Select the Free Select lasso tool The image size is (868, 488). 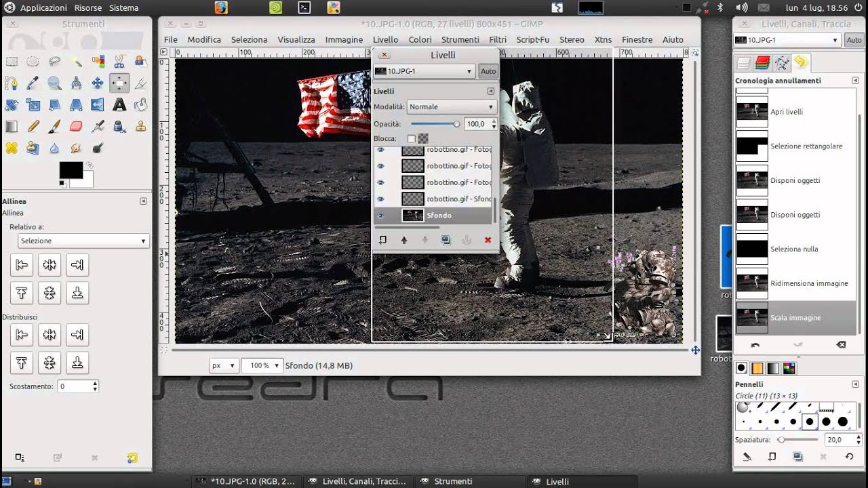click(54, 62)
